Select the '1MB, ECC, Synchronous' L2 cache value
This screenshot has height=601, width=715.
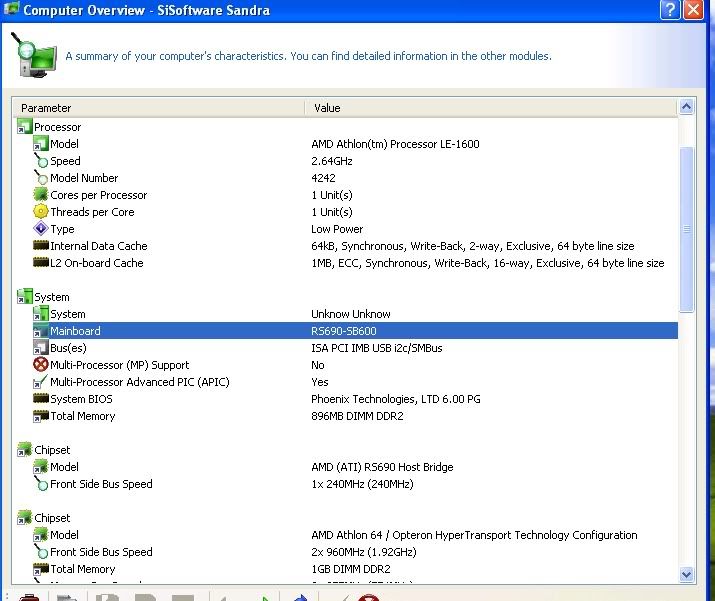(488, 263)
